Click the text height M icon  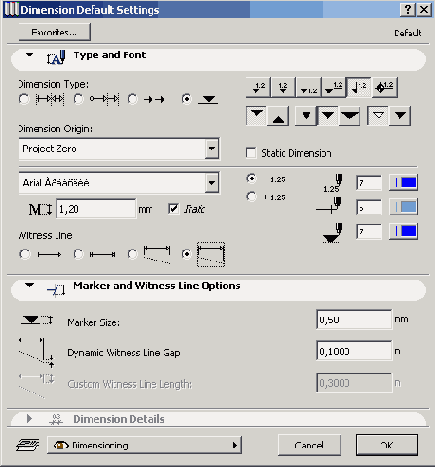point(40,209)
